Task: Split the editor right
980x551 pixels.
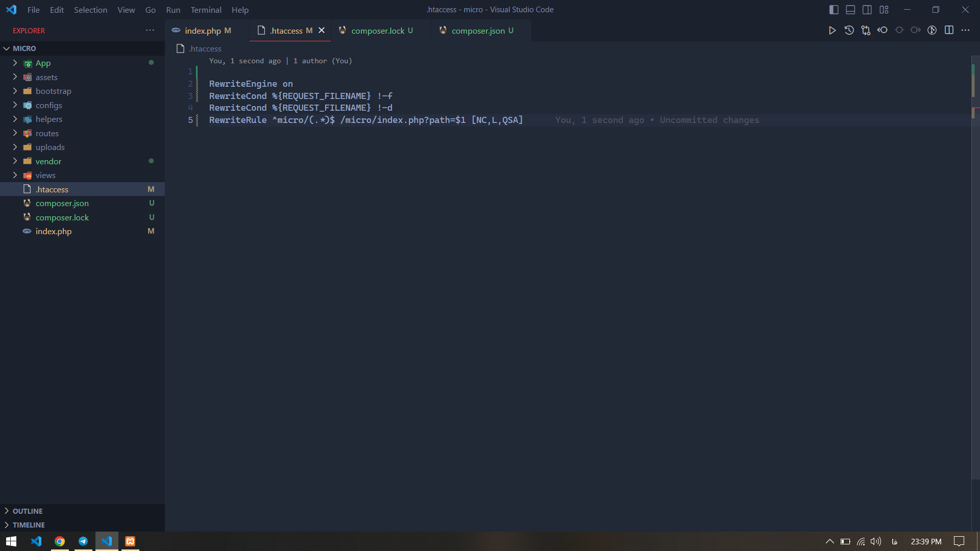Action: coord(949,31)
